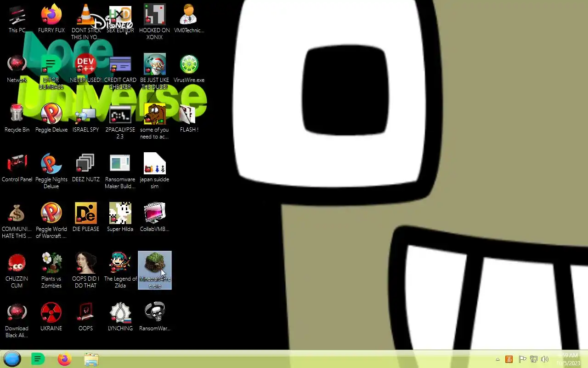
Task: Select the RansomWar... skull icon
Action: click(154, 317)
